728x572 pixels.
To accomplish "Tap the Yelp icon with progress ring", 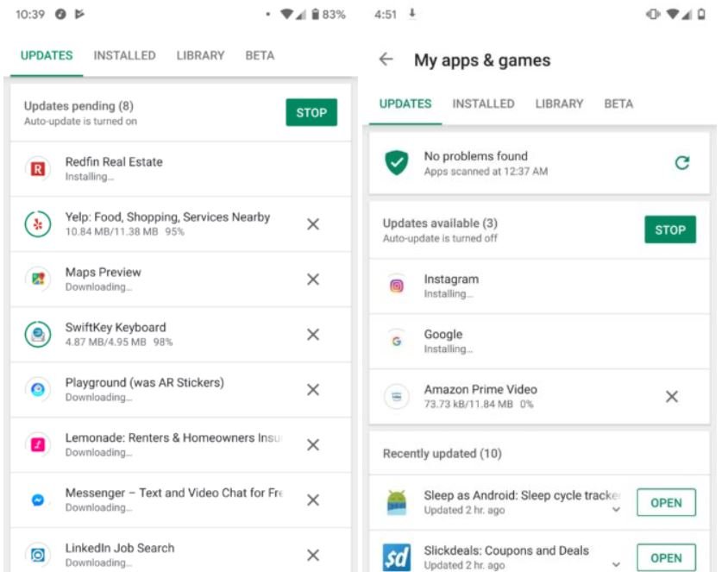I will click(x=38, y=224).
